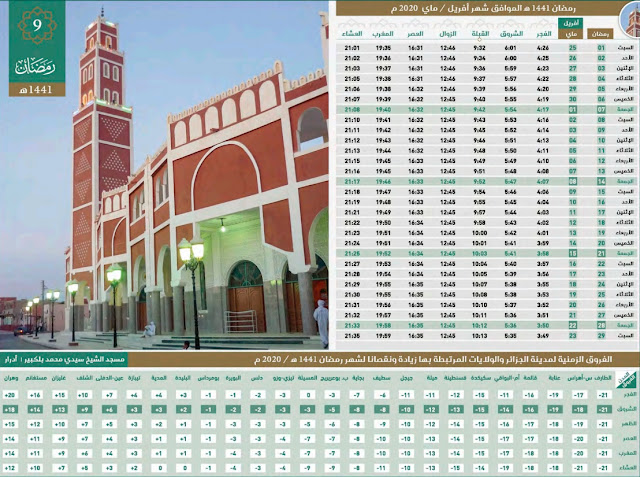Click the Isha time 21:17
This screenshot has height=477, width=640.
(352, 182)
